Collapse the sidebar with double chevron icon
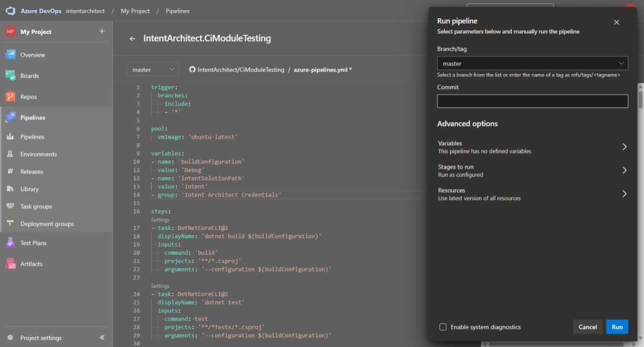This screenshot has width=644, height=347. click(102, 337)
